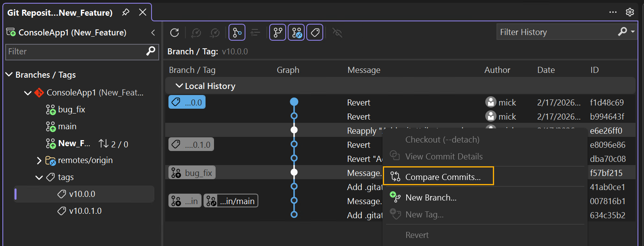Expand the remotes/origin folder

click(39, 161)
